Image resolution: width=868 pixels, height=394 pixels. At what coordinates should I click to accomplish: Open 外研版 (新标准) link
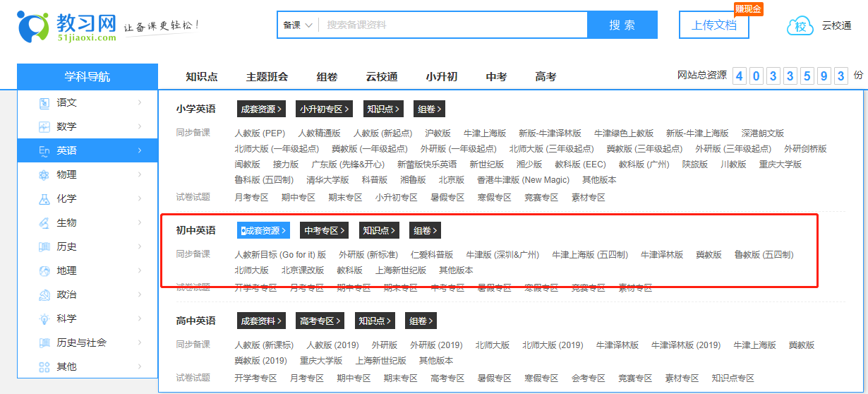(x=368, y=254)
